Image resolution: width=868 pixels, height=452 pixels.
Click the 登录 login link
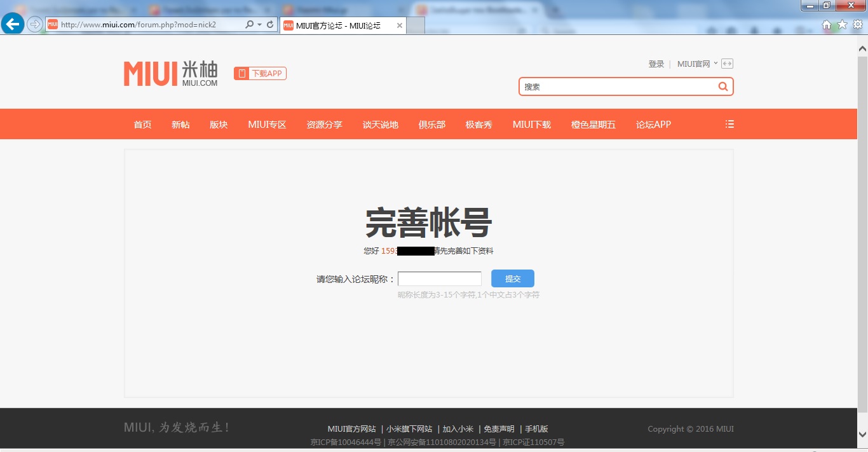click(x=656, y=64)
